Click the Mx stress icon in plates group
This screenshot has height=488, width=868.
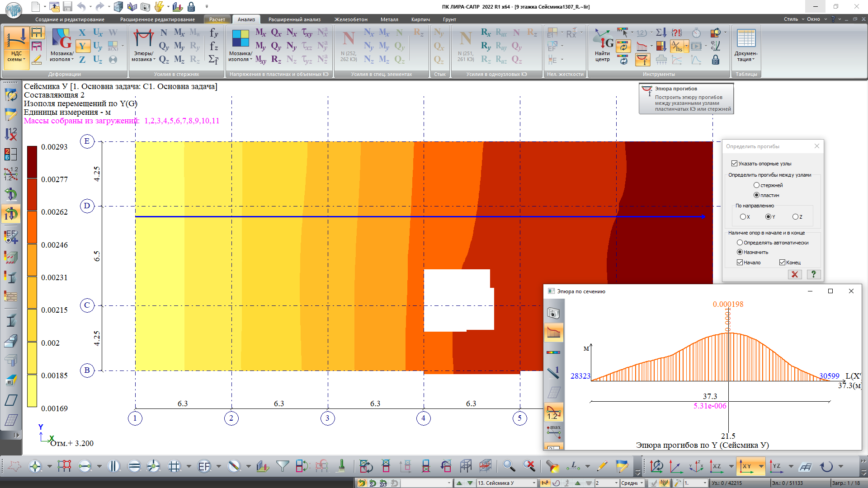click(260, 33)
